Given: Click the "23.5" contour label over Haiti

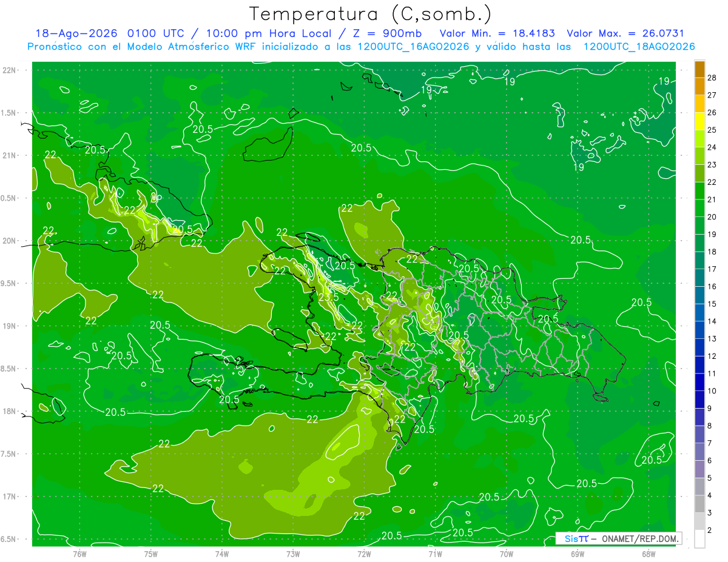Looking at the screenshot, I should pyautogui.click(x=329, y=297).
